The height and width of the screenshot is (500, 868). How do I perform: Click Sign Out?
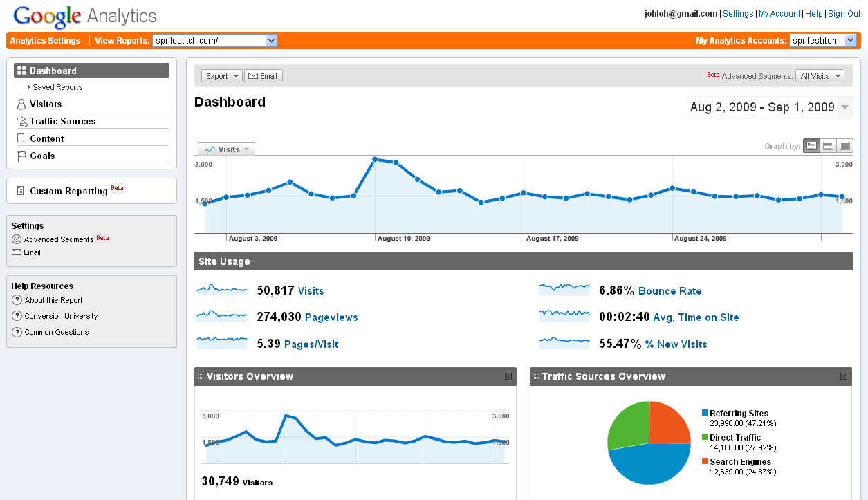click(x=844, y=14)
